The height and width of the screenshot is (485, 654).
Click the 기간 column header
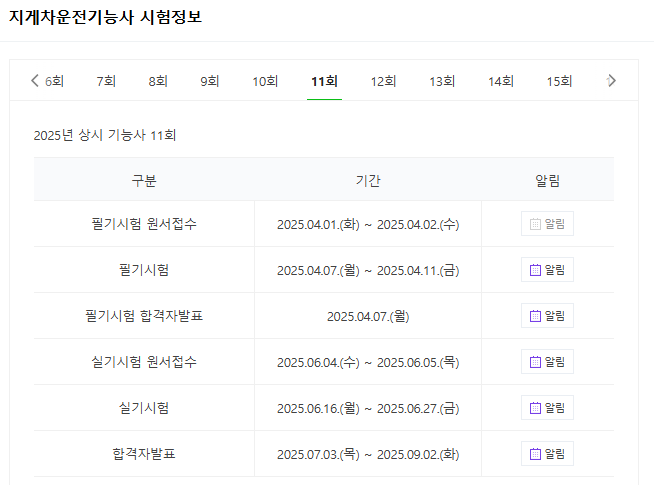point(368,181)
